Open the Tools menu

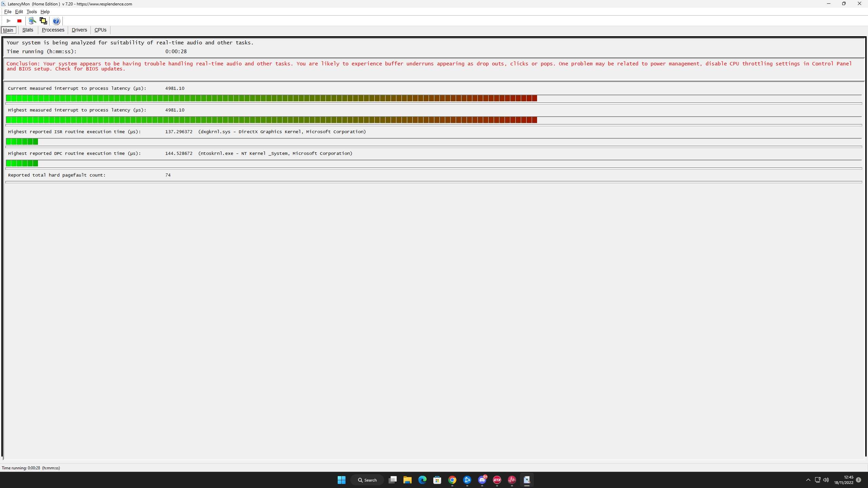(x=32, y=12)
